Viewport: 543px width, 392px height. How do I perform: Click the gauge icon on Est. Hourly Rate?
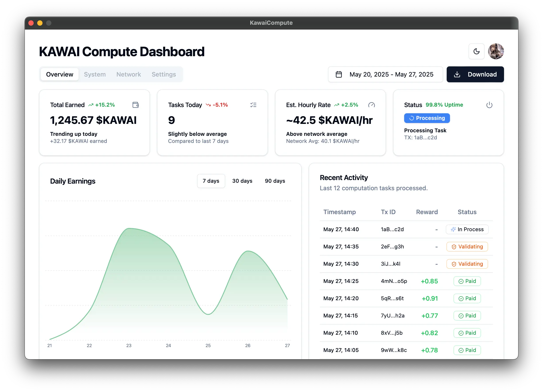[371, 105]
